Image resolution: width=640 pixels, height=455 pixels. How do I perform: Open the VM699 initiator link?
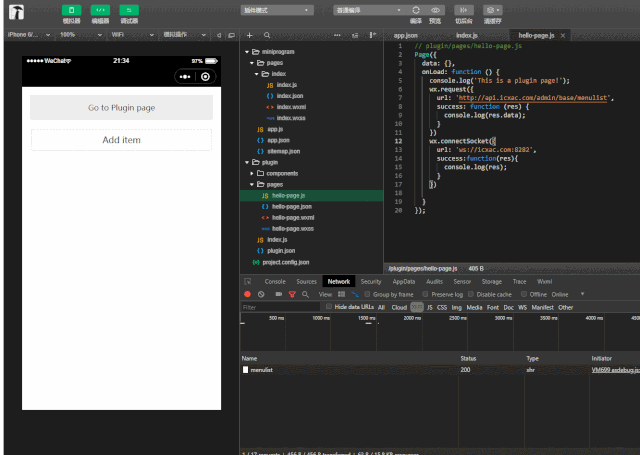(616, 370)
